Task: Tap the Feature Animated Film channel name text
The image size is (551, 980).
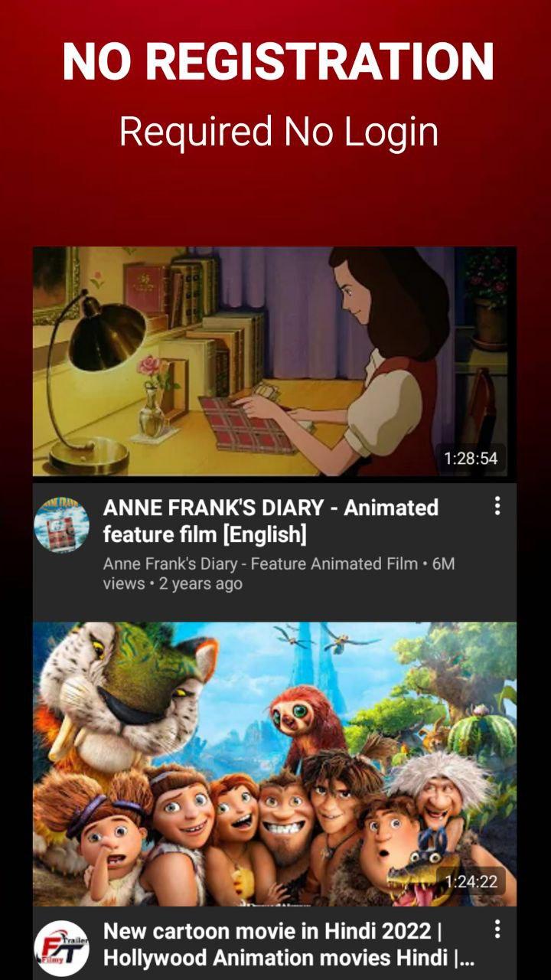Action: coord(260,564)
